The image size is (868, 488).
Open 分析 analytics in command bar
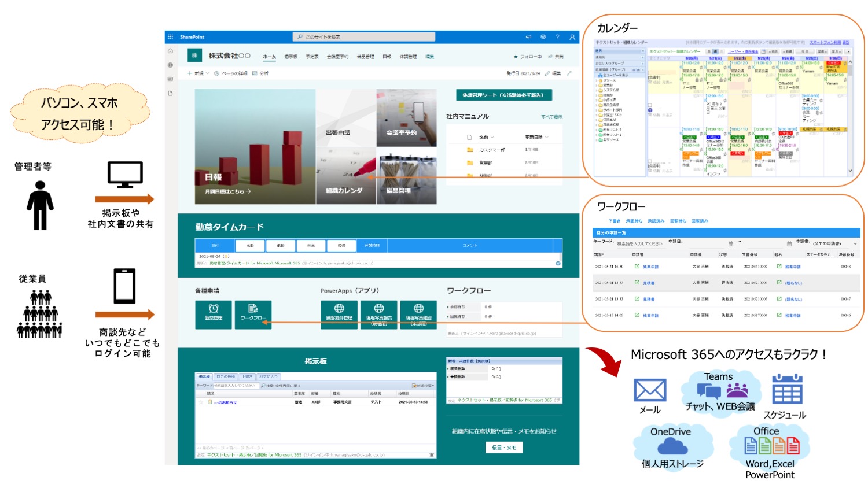point(260,73)
